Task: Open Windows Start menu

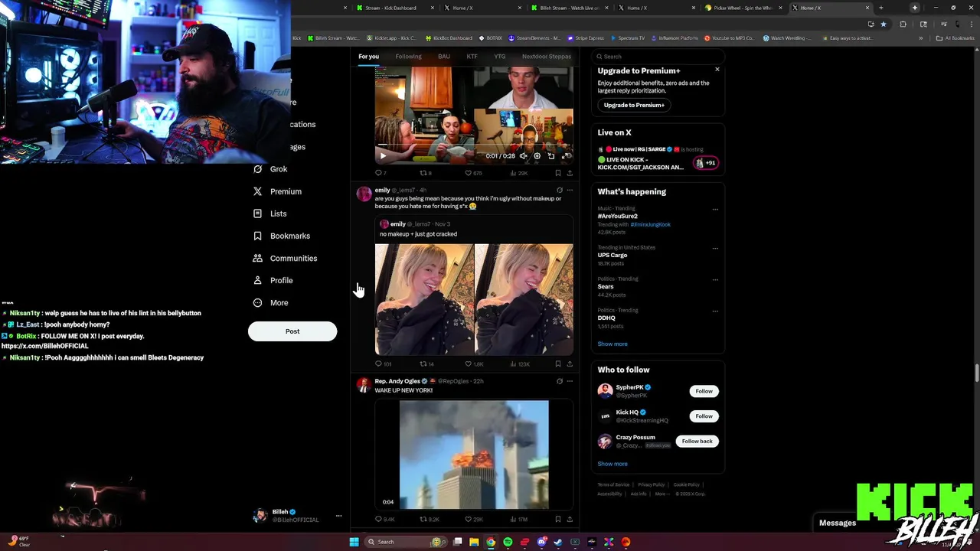Action: coord(354,542)
